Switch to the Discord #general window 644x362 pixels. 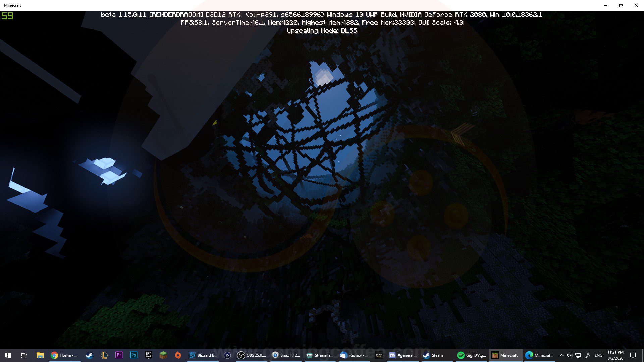403,355
